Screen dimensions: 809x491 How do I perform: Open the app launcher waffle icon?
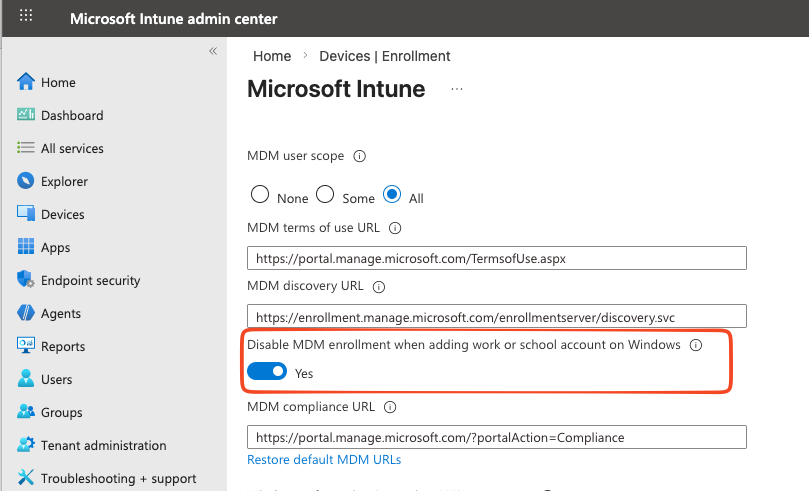[x=26, y=18]
